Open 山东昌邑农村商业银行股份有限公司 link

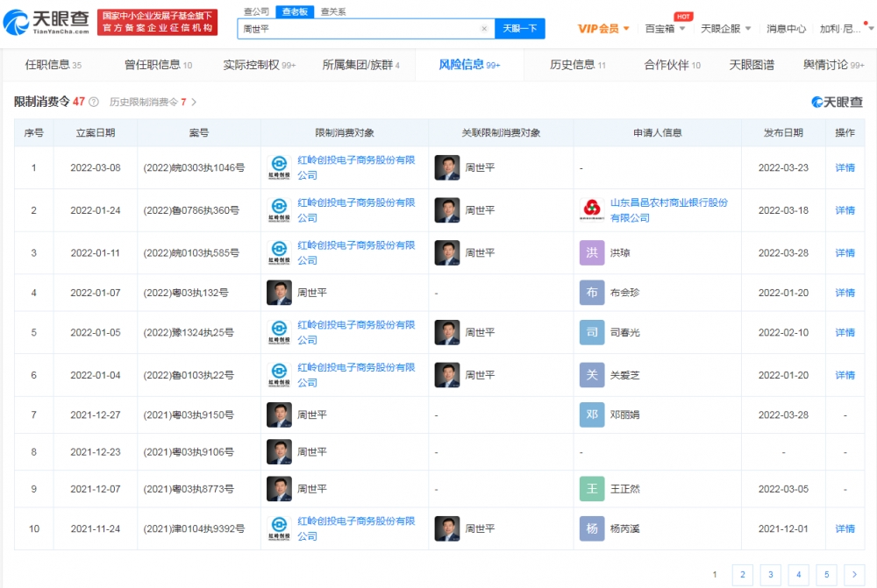669,210
